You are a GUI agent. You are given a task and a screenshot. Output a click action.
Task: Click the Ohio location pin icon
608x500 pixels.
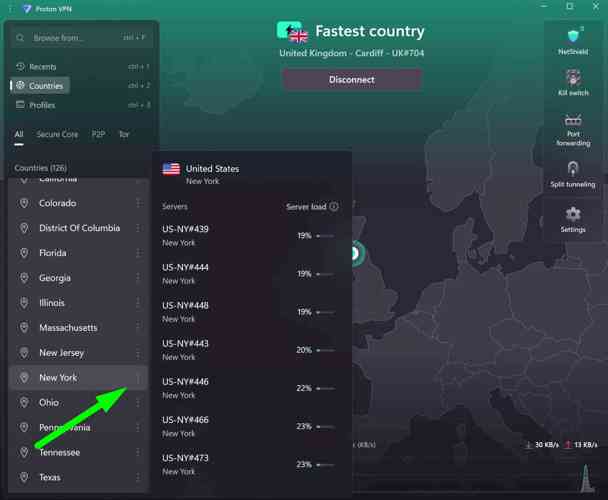(x=24, y=402)
